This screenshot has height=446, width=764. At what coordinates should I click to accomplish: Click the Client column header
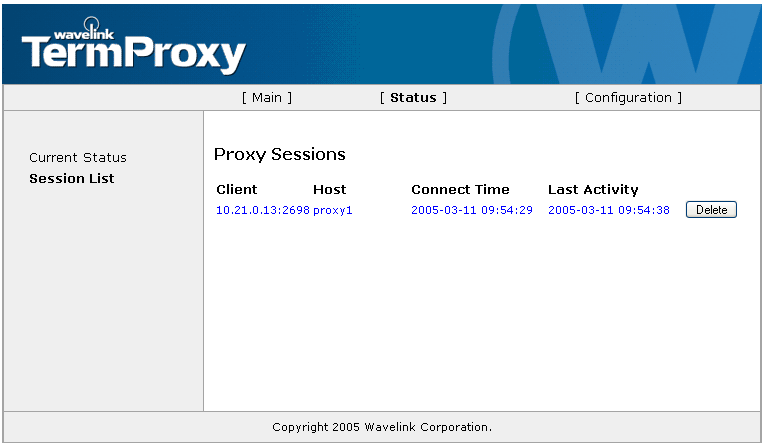tap(237, 189)
